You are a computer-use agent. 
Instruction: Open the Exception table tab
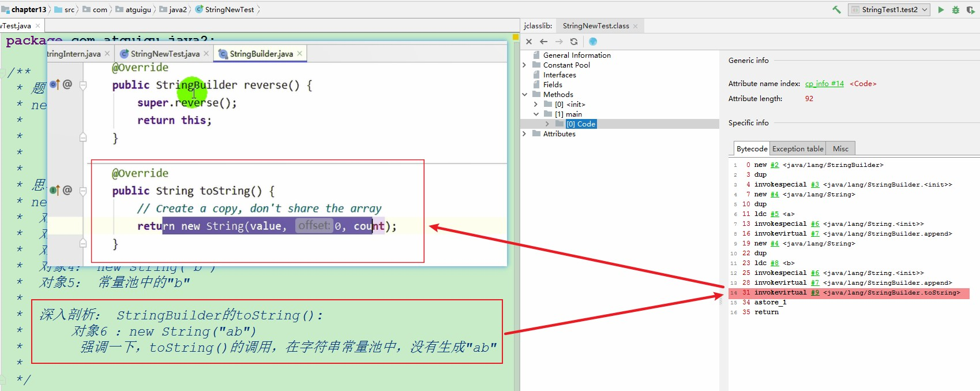(x=798, y=148)
